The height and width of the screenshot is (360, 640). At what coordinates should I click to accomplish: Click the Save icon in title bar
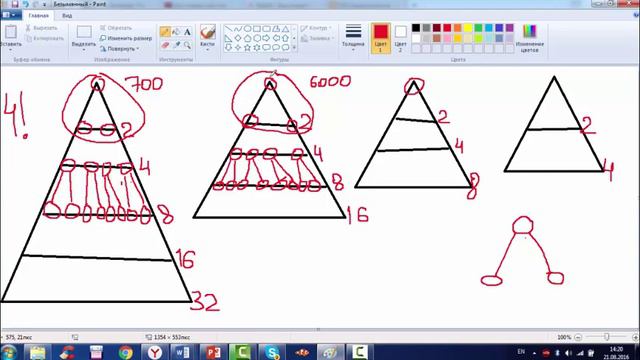[15, 4]
